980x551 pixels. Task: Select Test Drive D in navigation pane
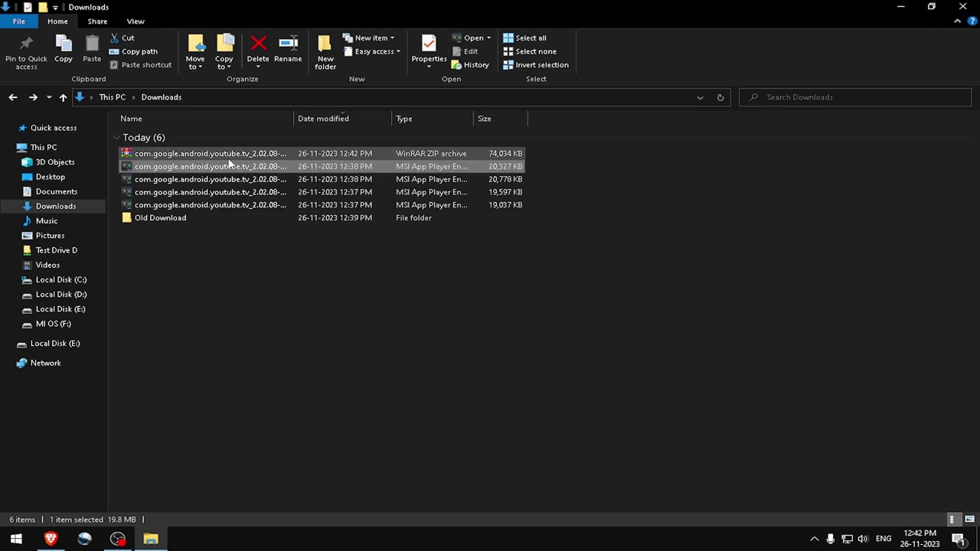coord(57,250)
